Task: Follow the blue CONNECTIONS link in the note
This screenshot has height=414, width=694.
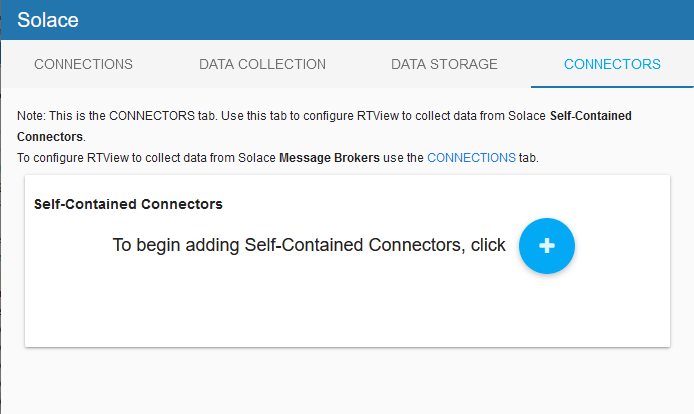Action: (x=471, y=158)
